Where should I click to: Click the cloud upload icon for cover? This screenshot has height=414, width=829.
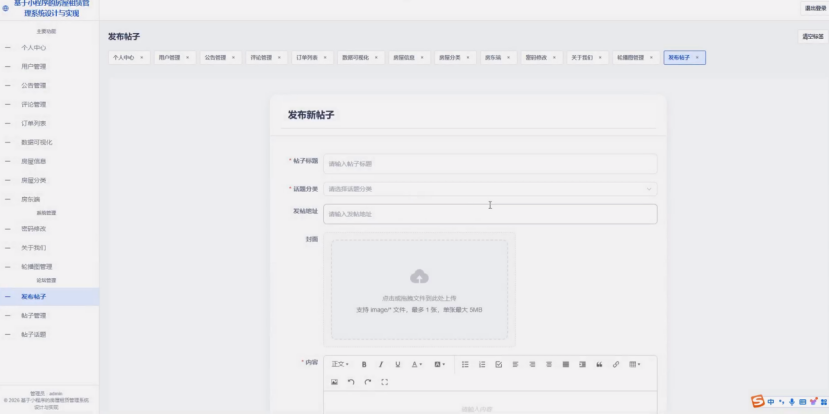pos(419,277)
